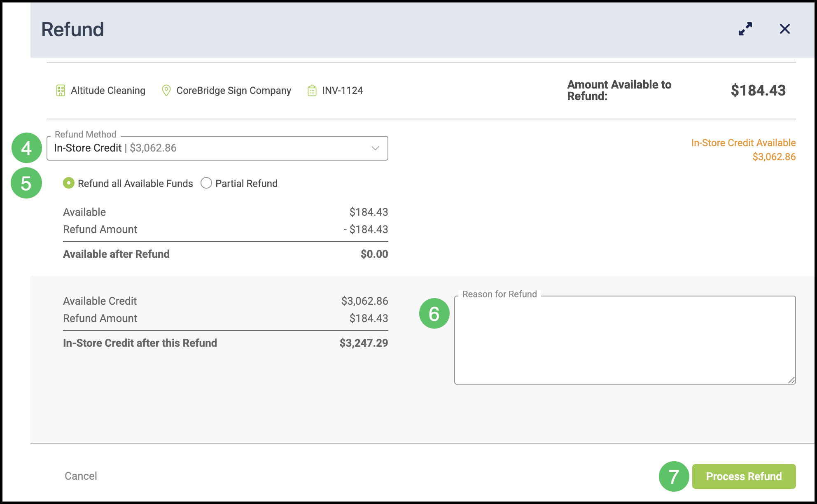Click the $184.43 Amount Available to Refund value

[x=758, y=91]
